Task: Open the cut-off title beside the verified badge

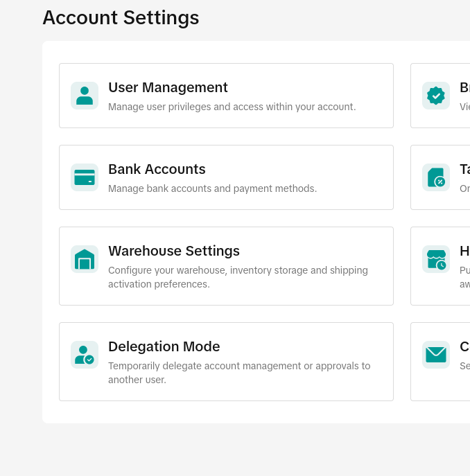Action: coord(464,87)
